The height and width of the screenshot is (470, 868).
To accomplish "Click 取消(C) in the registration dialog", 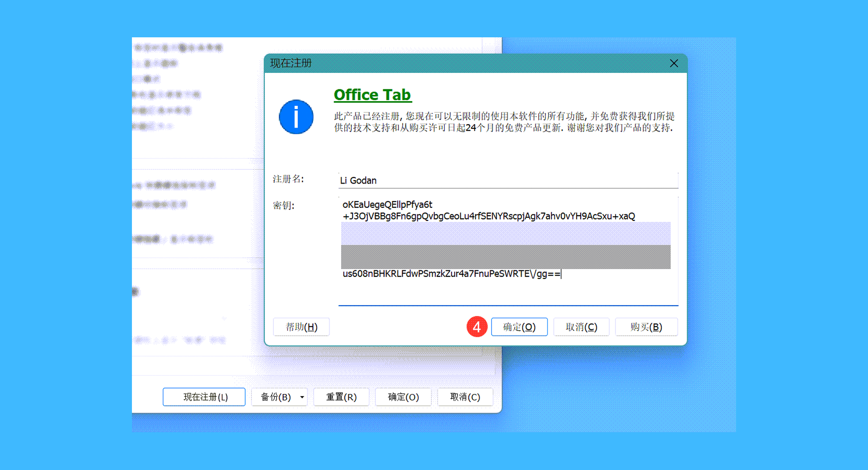I will coord(581,327).
